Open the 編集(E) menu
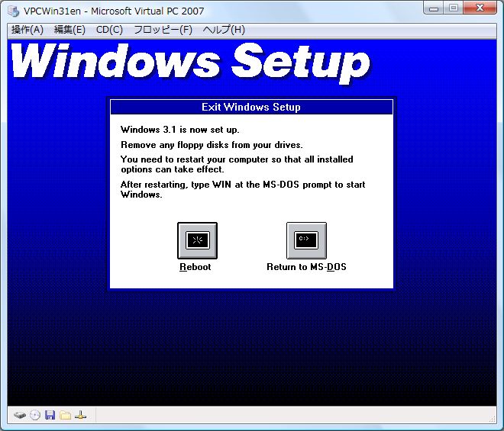Screen dimensions: 504x431 pyautogui.click(x=69, y=30)
